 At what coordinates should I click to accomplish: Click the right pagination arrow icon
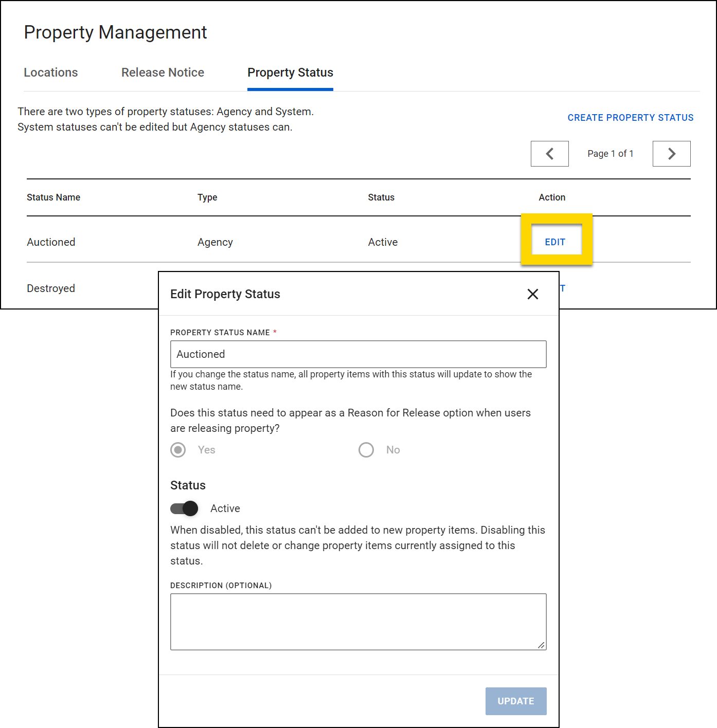coord(671,153)
